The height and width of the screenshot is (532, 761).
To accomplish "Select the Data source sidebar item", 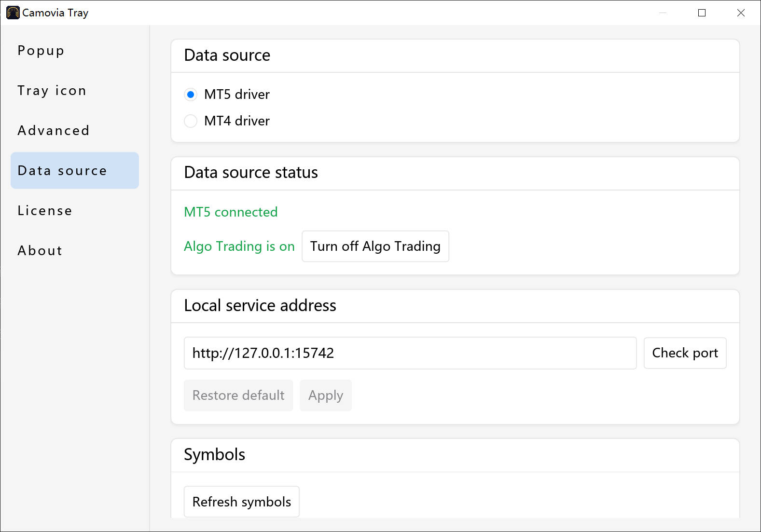I will 75,171.
